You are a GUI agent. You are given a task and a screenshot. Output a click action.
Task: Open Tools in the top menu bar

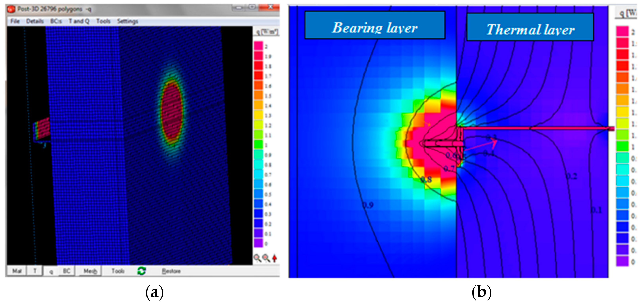103,21
